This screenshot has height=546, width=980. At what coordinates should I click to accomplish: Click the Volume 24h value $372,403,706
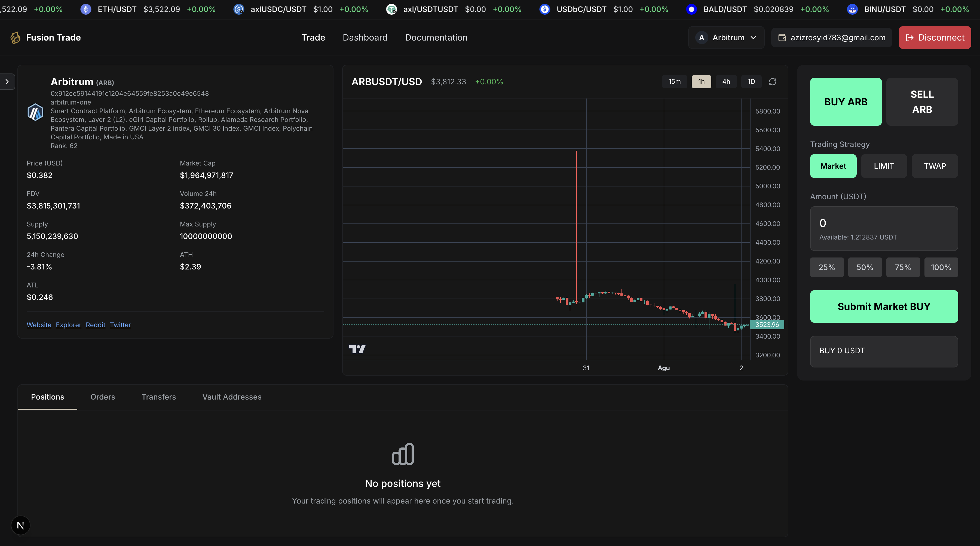pyautogui.click(x=206, y=205)
